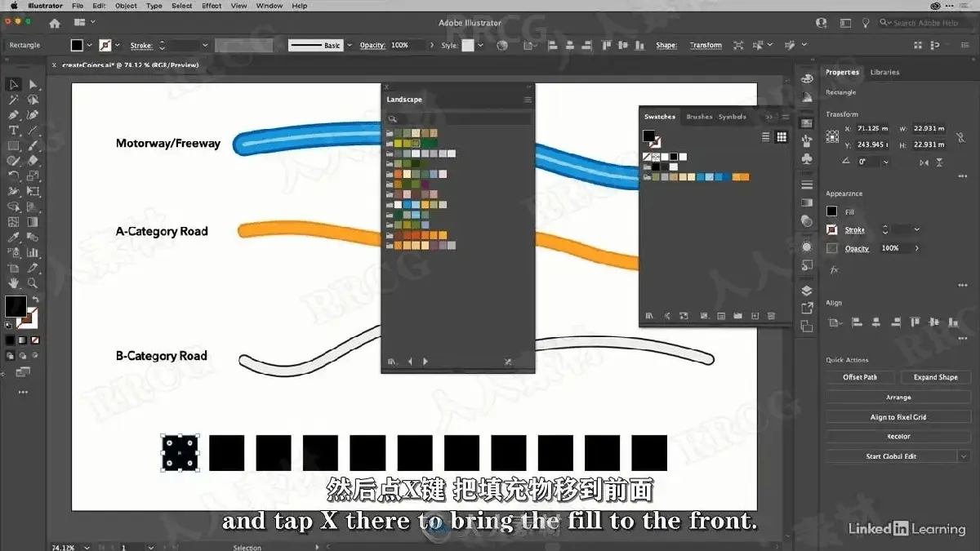Open the Basic brush definition dropdown
This screenshot has width=980, height=551.
348,46
